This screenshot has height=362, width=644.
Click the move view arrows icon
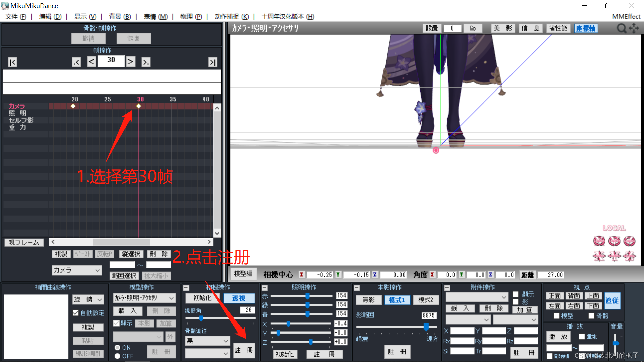tap(634, 28)
